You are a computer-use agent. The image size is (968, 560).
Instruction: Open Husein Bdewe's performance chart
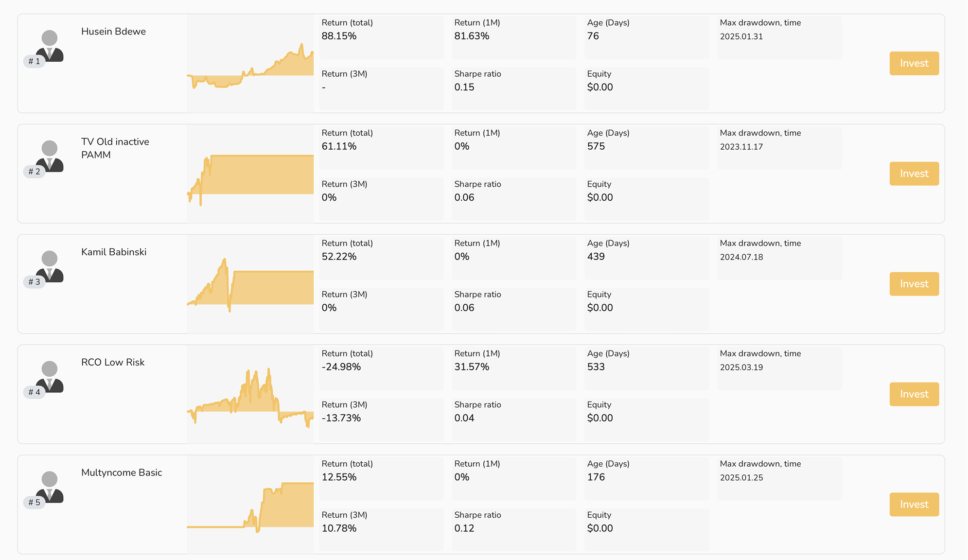tap(250, 64)
